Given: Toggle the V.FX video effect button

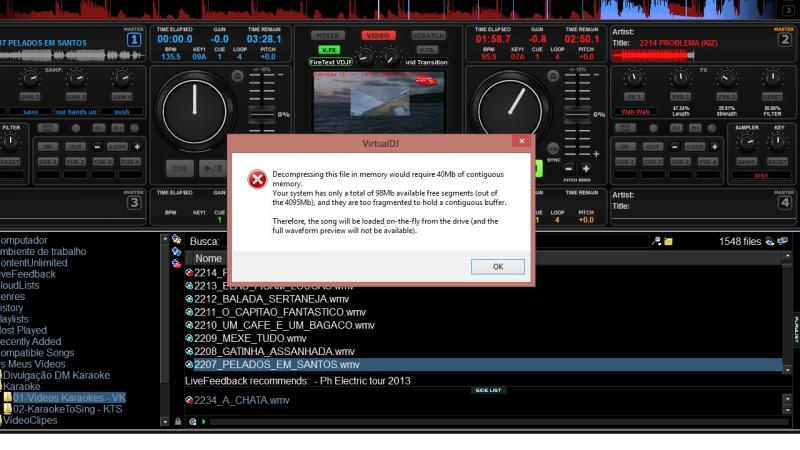Looking at the screenshot, I should point(329,50).
